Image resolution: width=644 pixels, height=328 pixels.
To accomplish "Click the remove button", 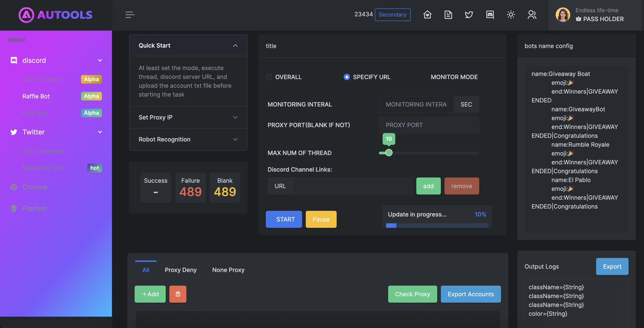I will 462,186.
